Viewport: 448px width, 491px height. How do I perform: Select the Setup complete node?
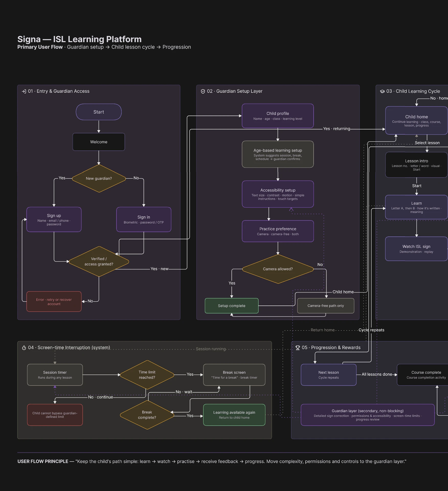[232, 306]
